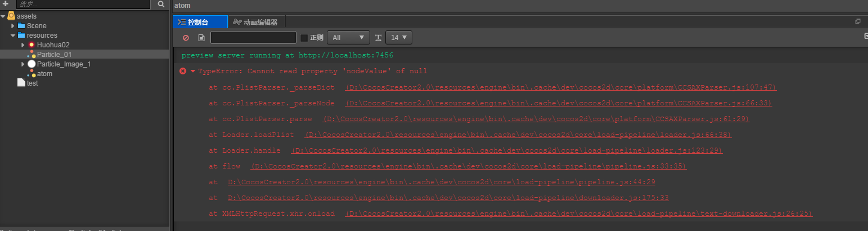Open loader.js:66:38 link

click(x=518, y=135)
